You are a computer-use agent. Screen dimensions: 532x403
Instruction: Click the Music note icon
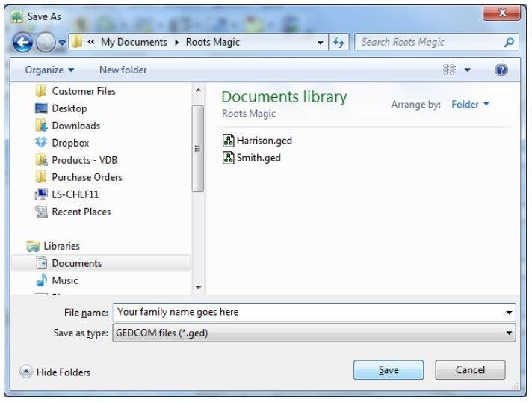(41, 280)
